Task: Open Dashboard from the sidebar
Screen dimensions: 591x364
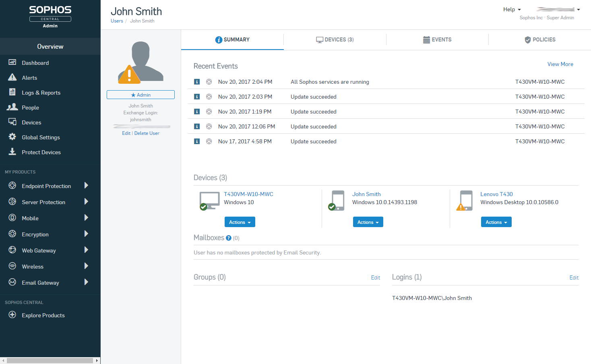Action: (x=35, y=63)
